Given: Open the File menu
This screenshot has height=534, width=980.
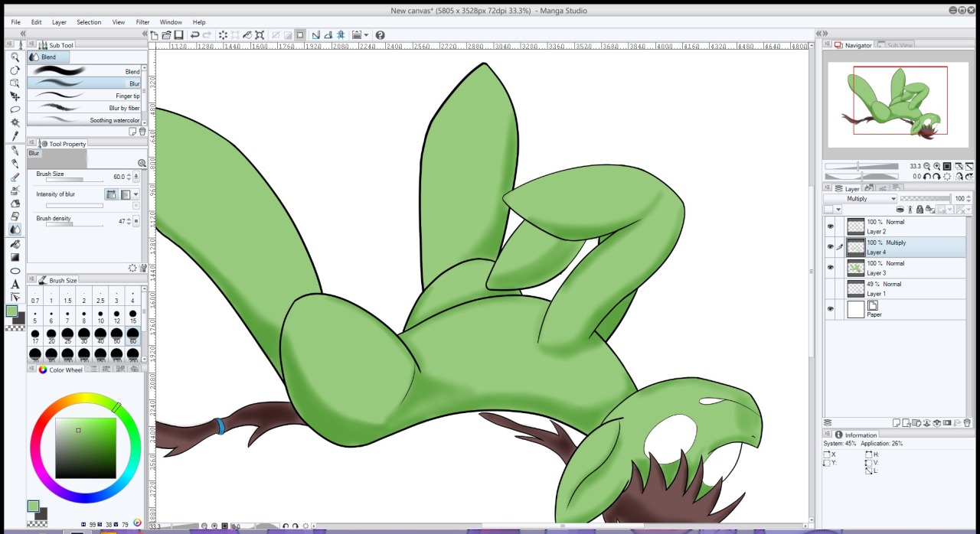Looking at the screenshot, I should 15,22.
